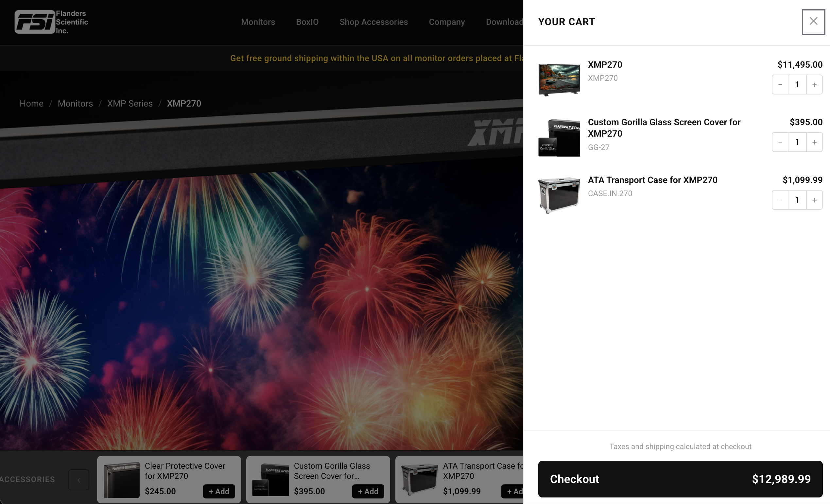Viewport: 830px width, 504px height.
Task: Click the $11,495.00 price of XMP270
Action: [800, 65]
